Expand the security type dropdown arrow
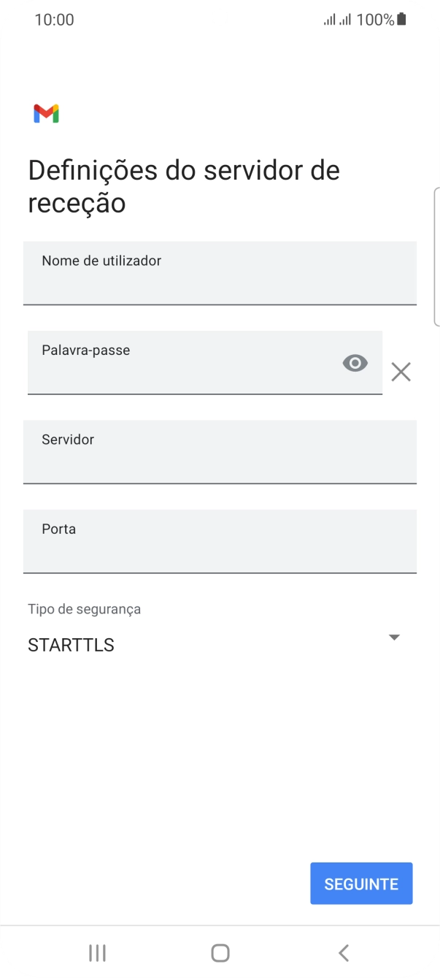This screenshot has width=440, height=980. [x=394, y=638]
